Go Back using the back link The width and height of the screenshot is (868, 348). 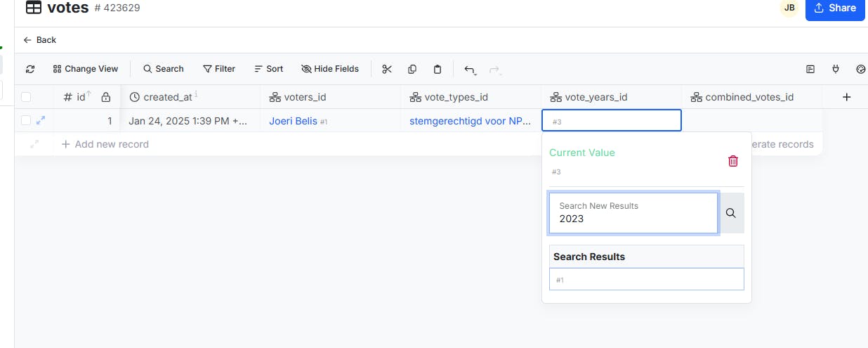(40, 40)
